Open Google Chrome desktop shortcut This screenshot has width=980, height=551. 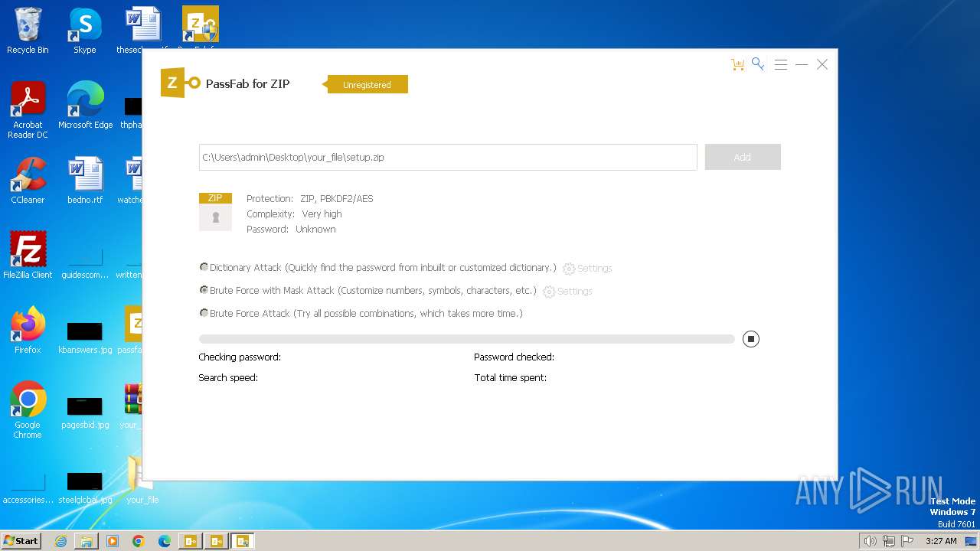(x=28, y=410)
